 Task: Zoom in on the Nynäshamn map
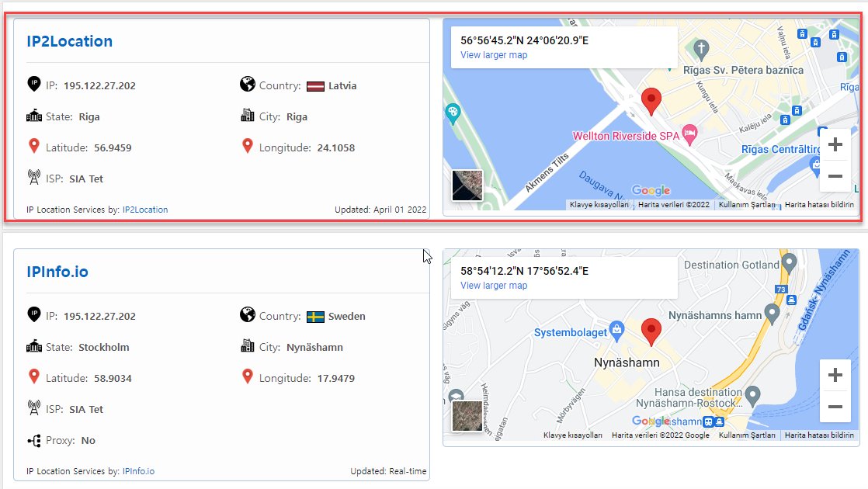(x=835, y=375)
